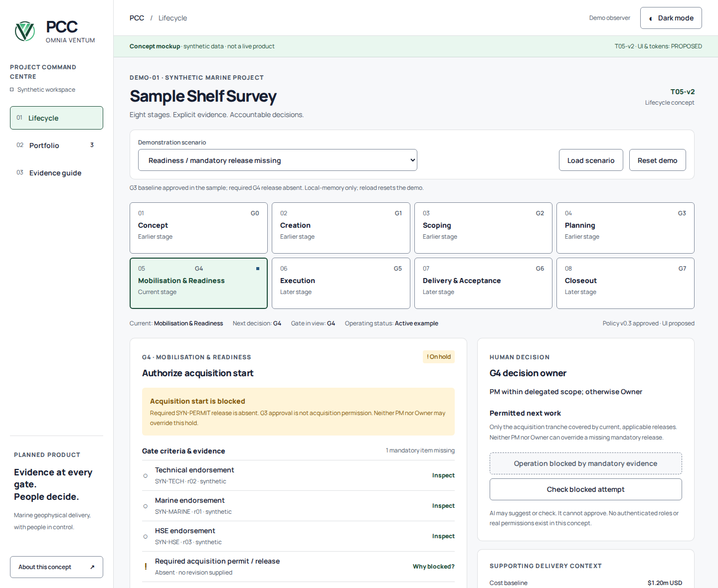Select the Concept G0 stage card
The image size is (718, 588).
pyautogui.click(x=198, y=228)
